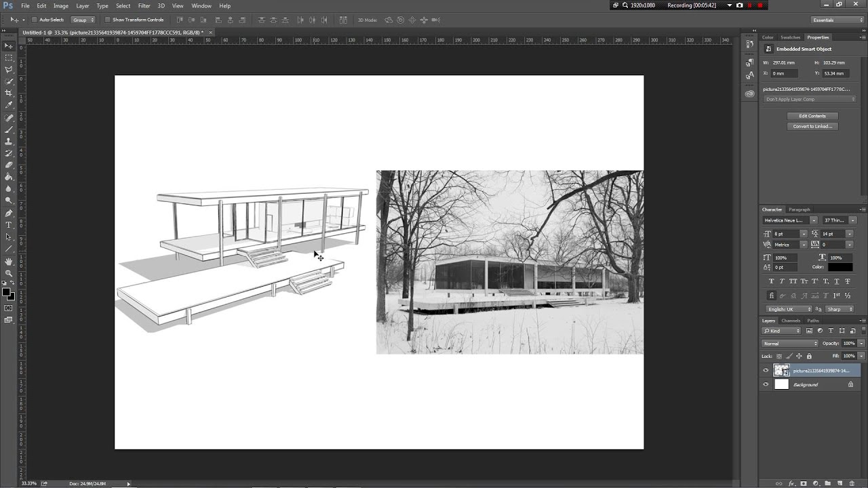Switch to the Channels tab
The image size is (868, 488).
[x=791, y=321]
